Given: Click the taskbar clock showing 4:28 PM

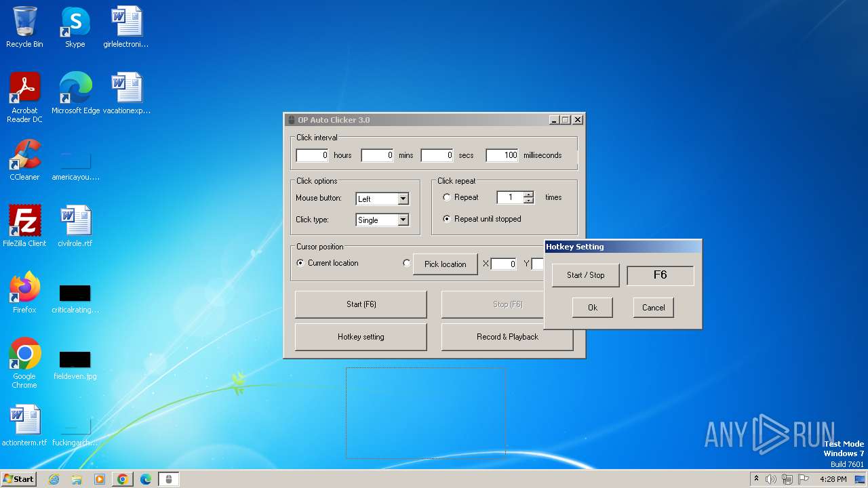Looking at the screenshot, I should tap(833, 479).
